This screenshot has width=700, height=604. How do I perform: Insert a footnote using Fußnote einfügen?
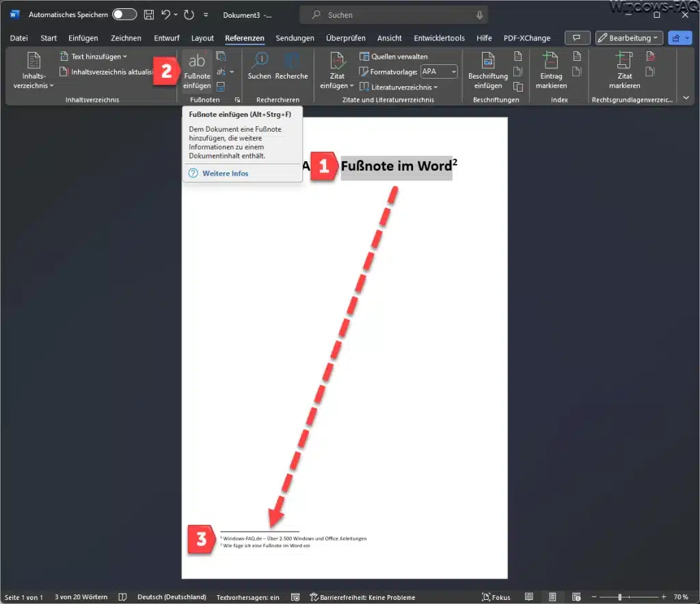197,71
